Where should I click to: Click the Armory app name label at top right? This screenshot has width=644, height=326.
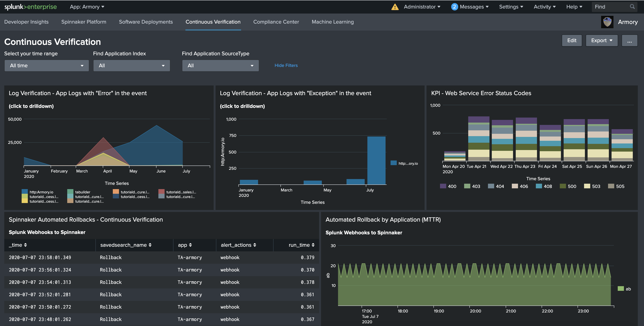(x=628, y=22)
